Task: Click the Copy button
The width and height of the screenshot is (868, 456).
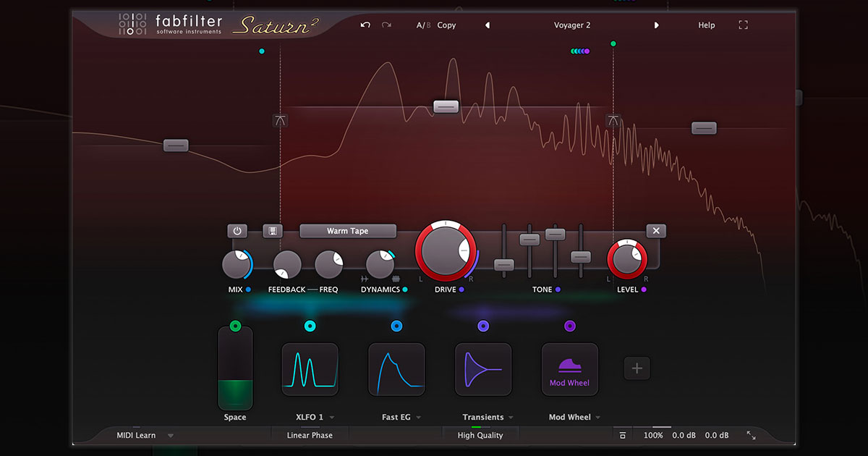Action: click(447, 25)
